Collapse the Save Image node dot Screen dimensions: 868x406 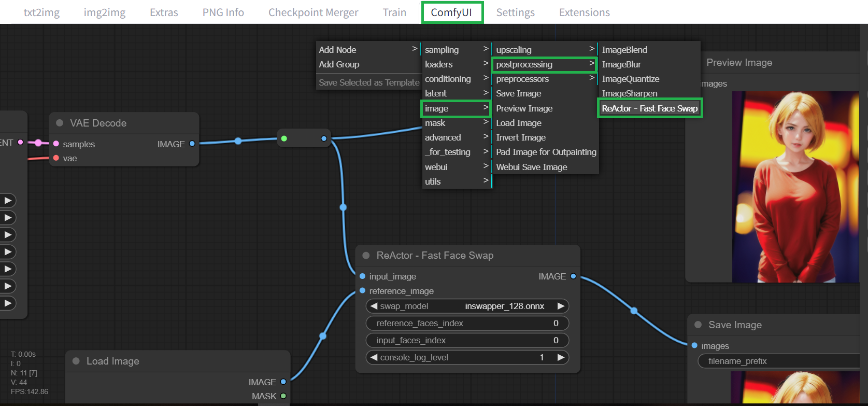click(698, 325)
